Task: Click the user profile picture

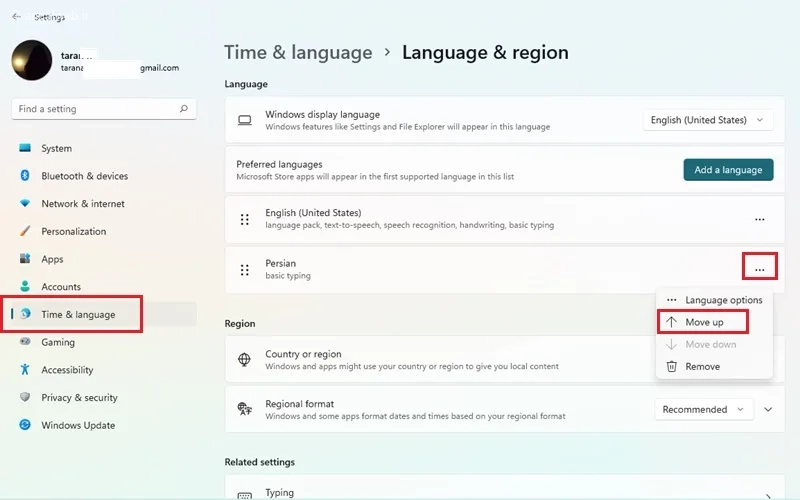Action: coord(32,60)
